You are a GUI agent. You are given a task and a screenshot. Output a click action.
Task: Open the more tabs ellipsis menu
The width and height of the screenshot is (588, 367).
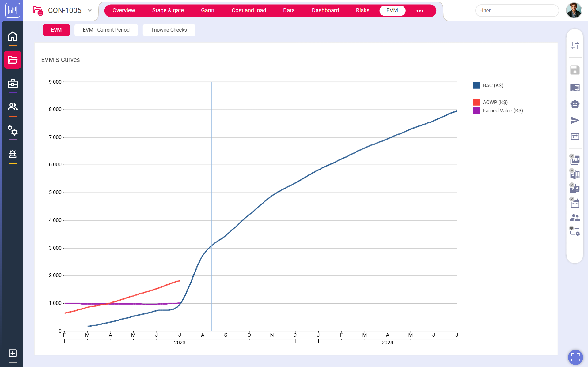pyautogui.click(x=420, y=11)
